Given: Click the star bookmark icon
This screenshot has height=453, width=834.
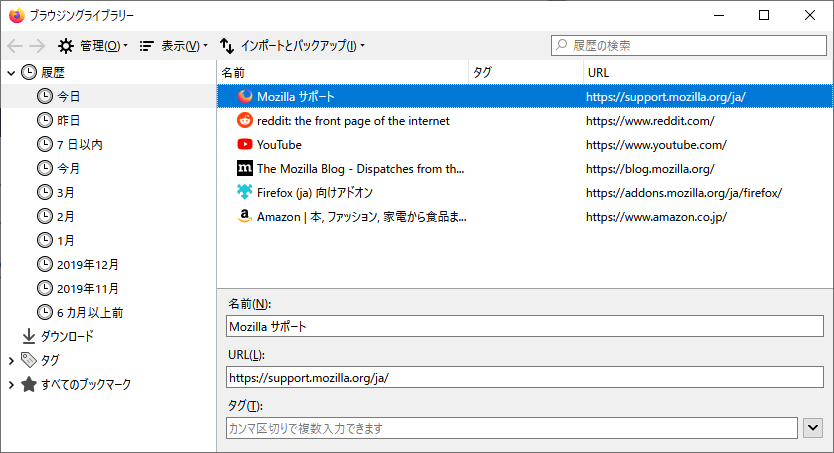Looking at the screenshot, I should pyautogui.click(x=29, y=384).
